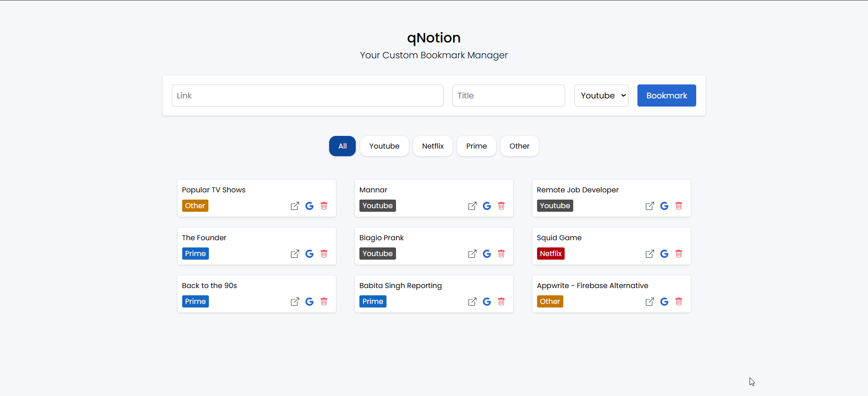Google icon on Remote Job Developer card
The image size is (868, 396).
[664, 206]
